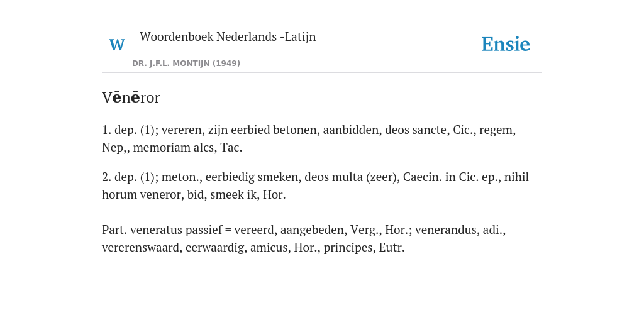Click 'Caecin. in Cic. ep.' citation
The width and height of the screenshot is (644, 322).
click(452, 177)
